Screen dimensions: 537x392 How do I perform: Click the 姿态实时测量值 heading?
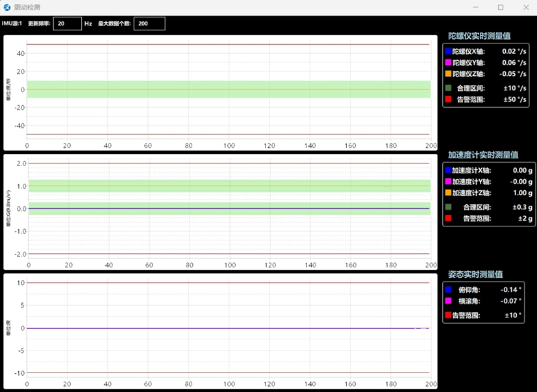[475, 275]
